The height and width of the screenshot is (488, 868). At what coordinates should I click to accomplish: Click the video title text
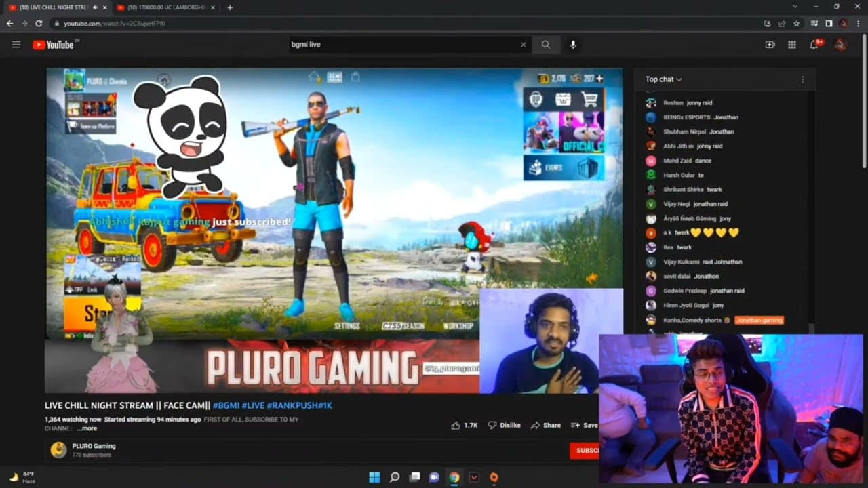click(189, 405)
